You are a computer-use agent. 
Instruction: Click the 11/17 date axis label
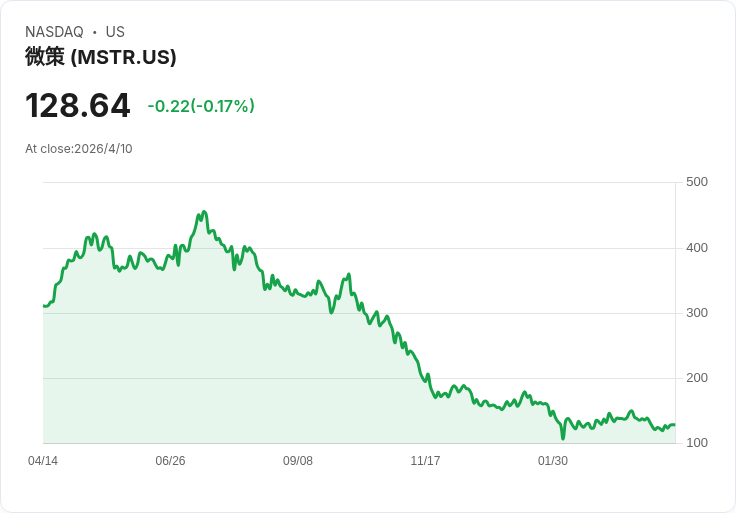425,461
